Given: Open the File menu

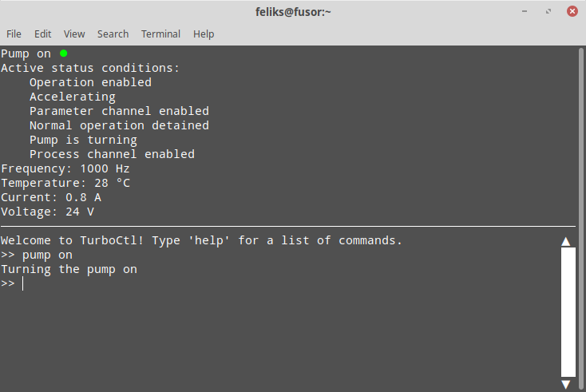Looking at the screenshot, I should coord(14,34).
